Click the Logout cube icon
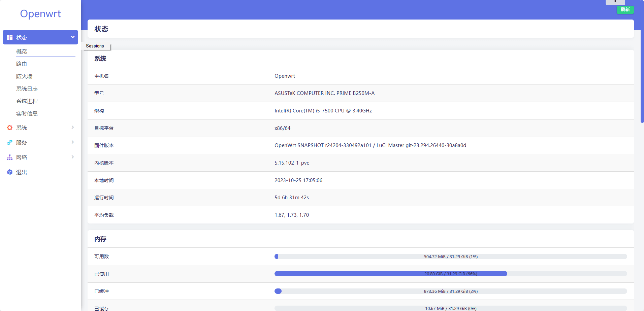This screenshot has width=644, height=311. [10, 172]
